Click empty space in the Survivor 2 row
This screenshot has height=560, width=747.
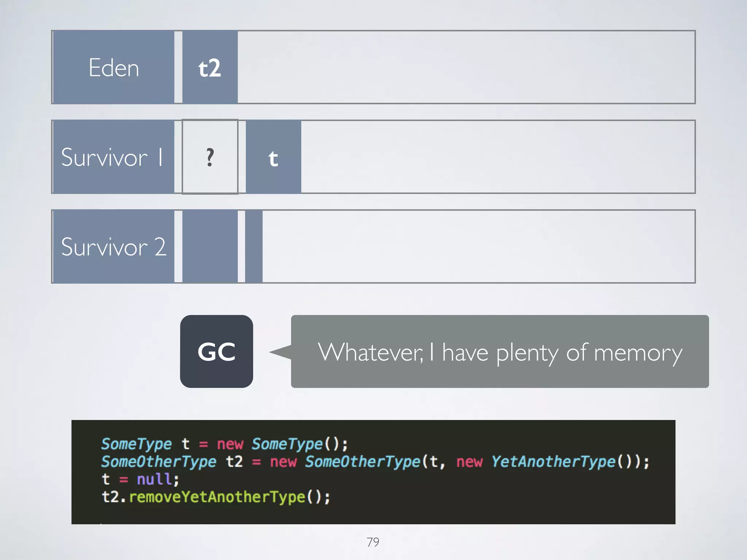478,246
